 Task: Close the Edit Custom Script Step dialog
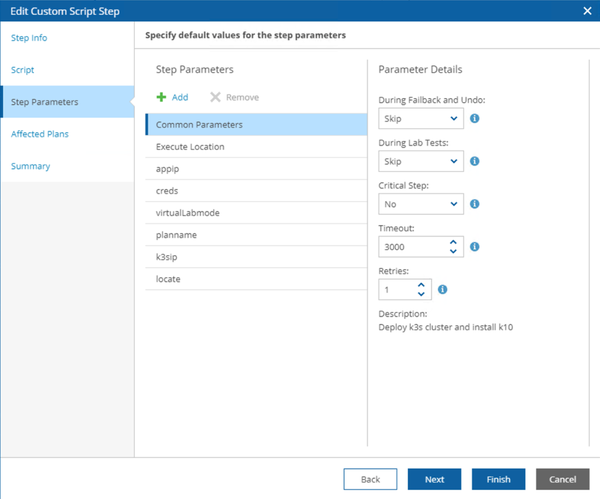click(587, 10)
